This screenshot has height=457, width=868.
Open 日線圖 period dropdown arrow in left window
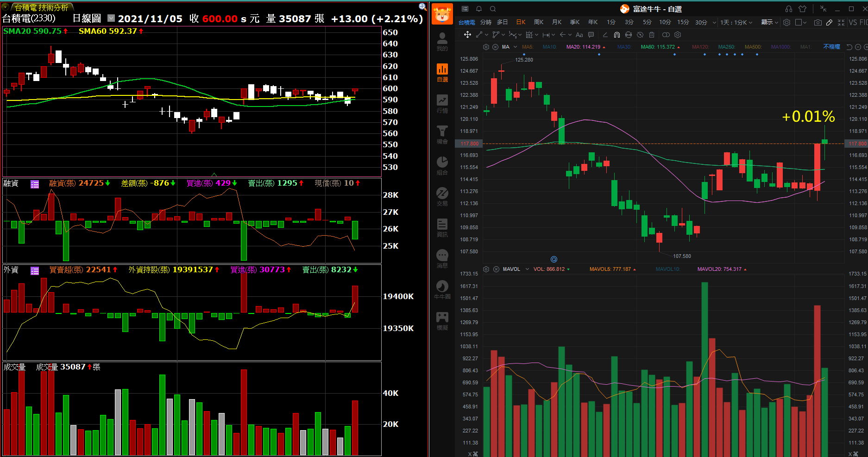[111, 18]
